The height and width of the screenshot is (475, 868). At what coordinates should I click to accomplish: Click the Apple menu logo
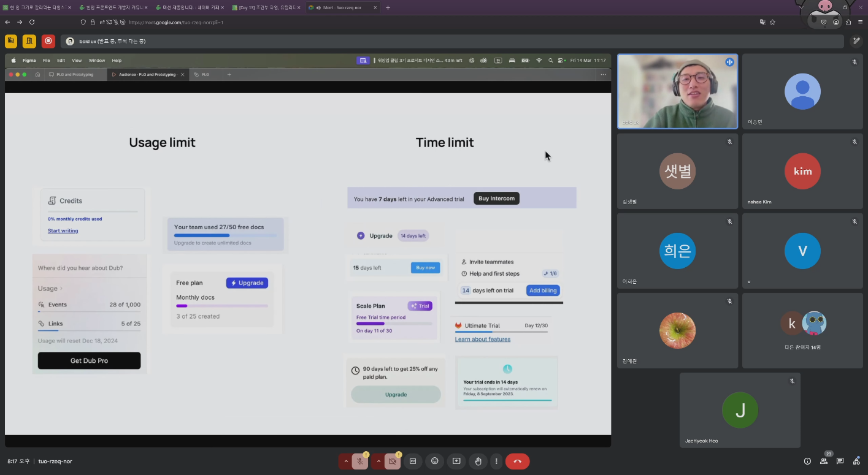click(x=13, y=61)
